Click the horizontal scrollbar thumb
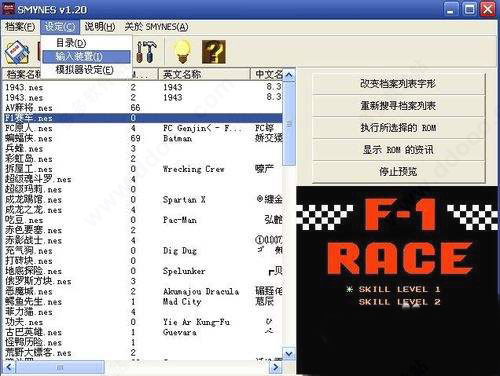This screenshot has height=376, width=500. tap(60, 367)
